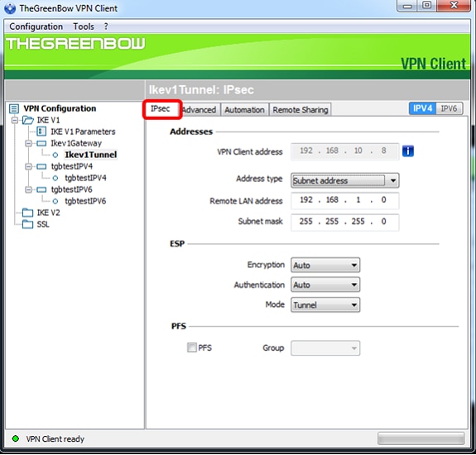The image size is (476, 455).
Task: Switch to IPV6 mode
Action: pyautogui.click(x=449, y=108)
